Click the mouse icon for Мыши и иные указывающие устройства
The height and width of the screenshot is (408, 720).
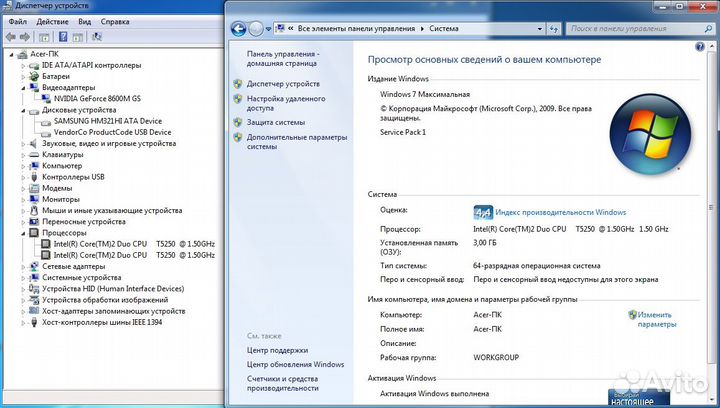(x=34, y=211)
